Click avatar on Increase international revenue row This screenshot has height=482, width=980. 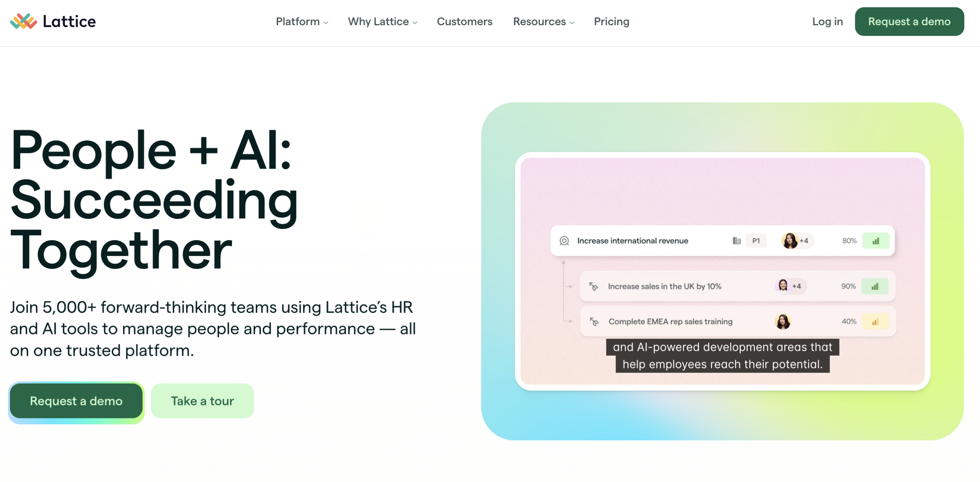click(790, 241)
